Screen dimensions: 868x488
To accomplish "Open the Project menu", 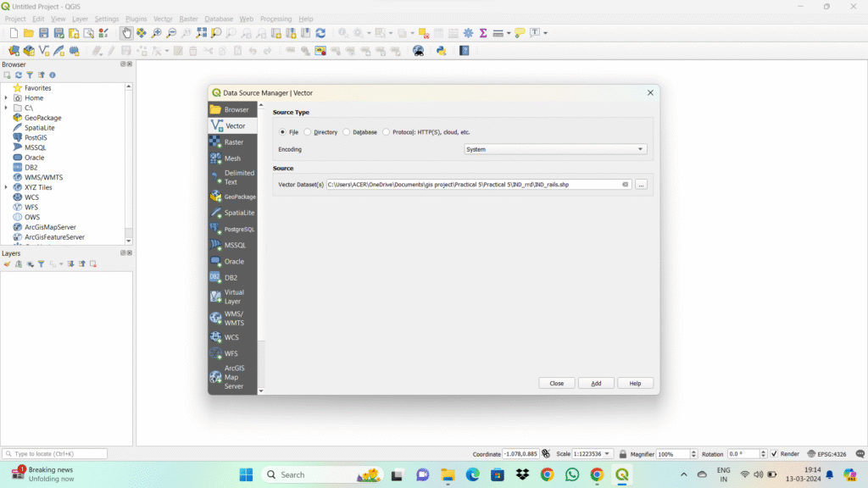I will pyautogui.click(x=15, y=19).
